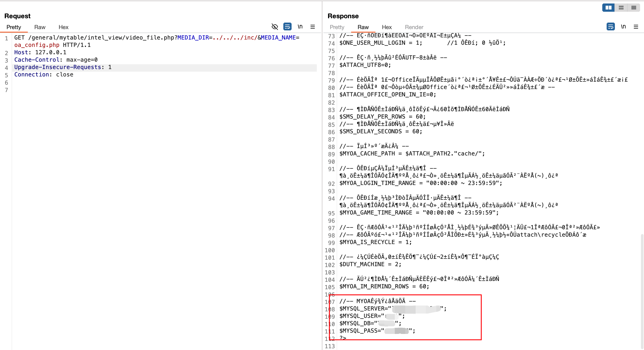Click the Connection: close header line
Image resolution: width=644 pixels, height=350 pixels.
[x=44, y=74]
